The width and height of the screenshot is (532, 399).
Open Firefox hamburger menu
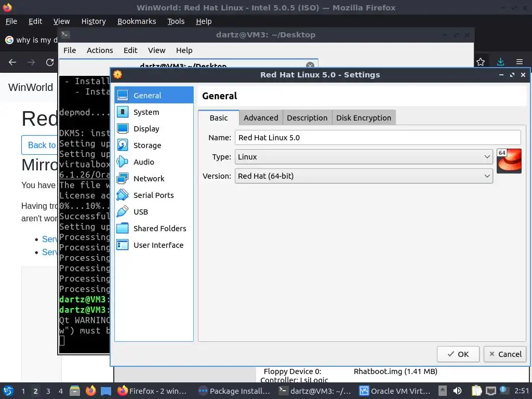pos(520,62)
